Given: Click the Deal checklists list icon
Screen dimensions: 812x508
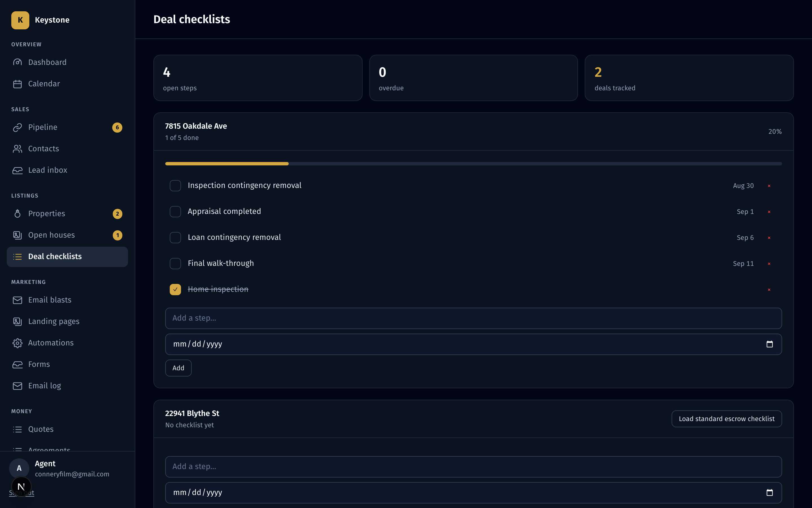Looking at the screenshot, I should (17, 257).
